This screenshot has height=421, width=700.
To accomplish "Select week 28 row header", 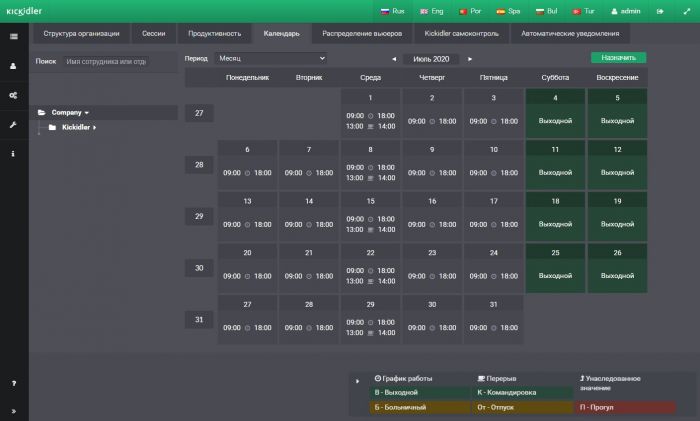I will tap(199, 165).
